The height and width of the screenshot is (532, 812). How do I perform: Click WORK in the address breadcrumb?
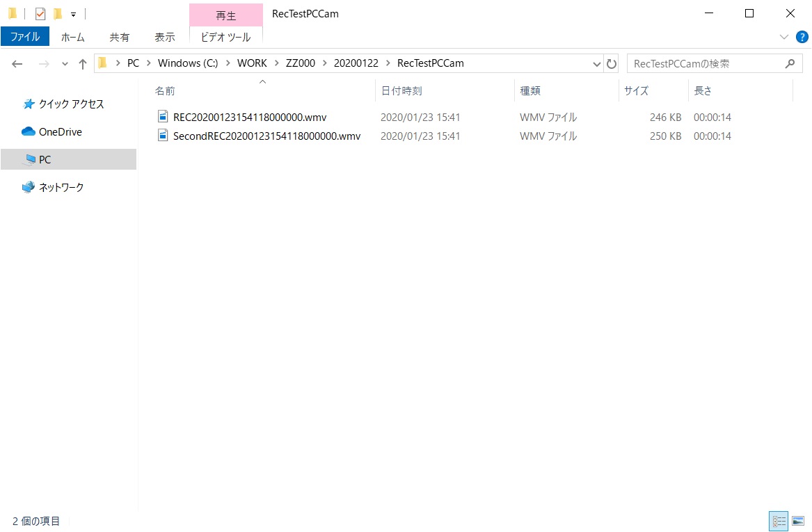click(252, 63)
